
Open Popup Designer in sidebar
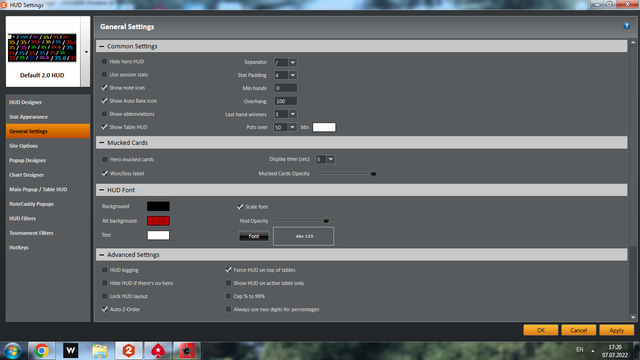48,160
